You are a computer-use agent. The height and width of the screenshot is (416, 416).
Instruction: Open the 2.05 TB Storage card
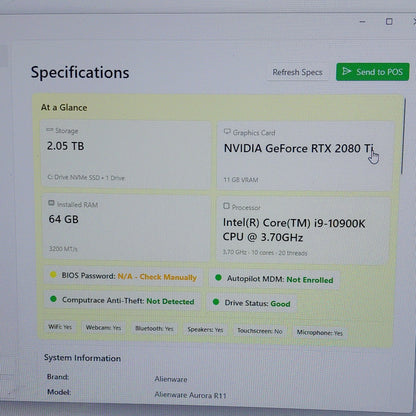click(126, 154)
